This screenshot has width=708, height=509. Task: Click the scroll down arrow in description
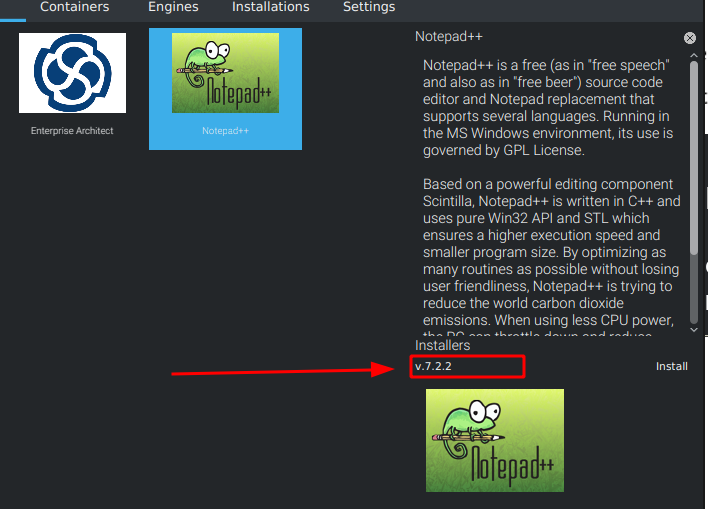coord(694,330)
